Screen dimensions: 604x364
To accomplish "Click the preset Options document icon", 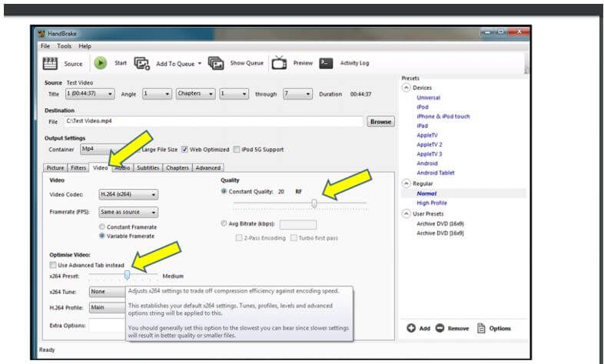I will pos(481,328).
